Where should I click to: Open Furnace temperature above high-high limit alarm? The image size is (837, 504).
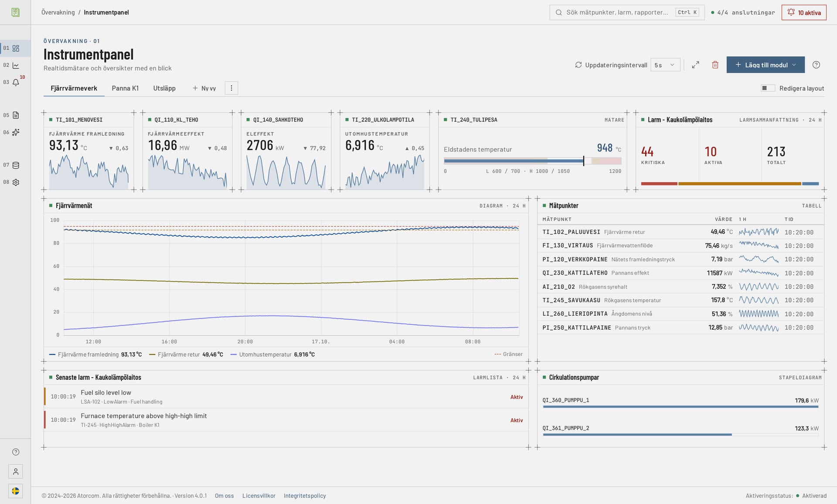[x=286, y=420]
